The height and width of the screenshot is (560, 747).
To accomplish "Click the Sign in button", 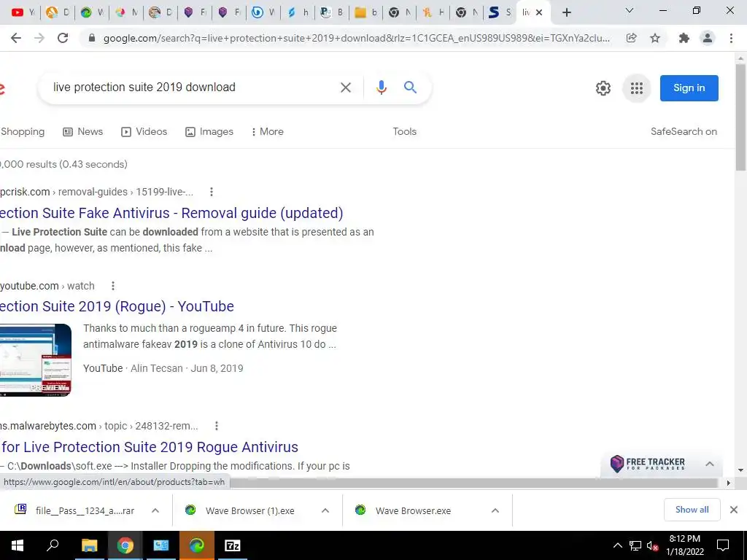I will click(689, 88).
